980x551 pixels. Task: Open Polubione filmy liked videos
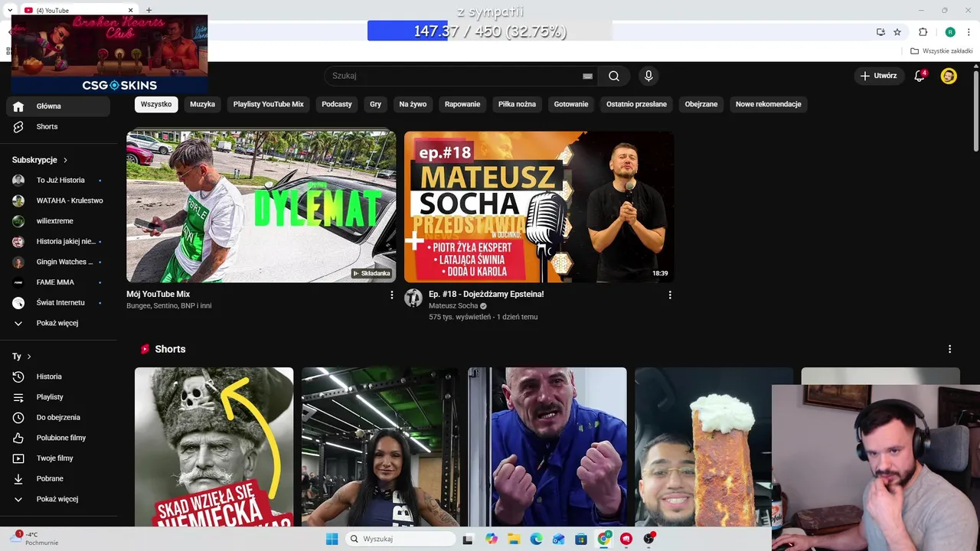click(x=58, y=438)
